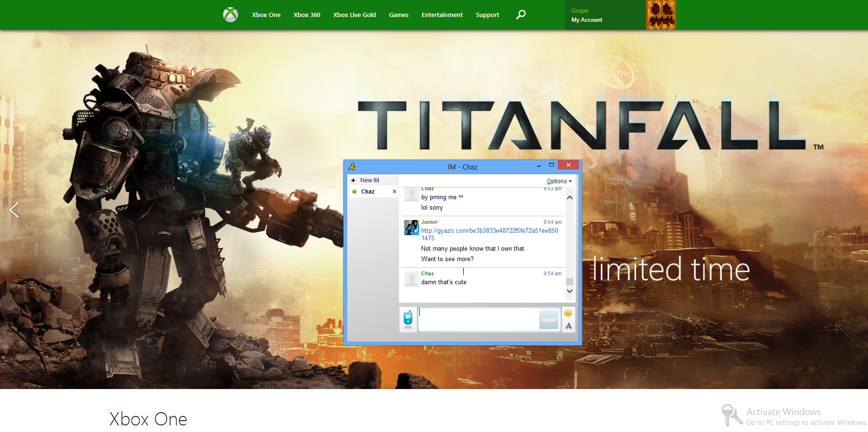Click the 'by pming me' message
Viewport: 868px width, 432px height.
pyautogui.click(x=442, y=197)
